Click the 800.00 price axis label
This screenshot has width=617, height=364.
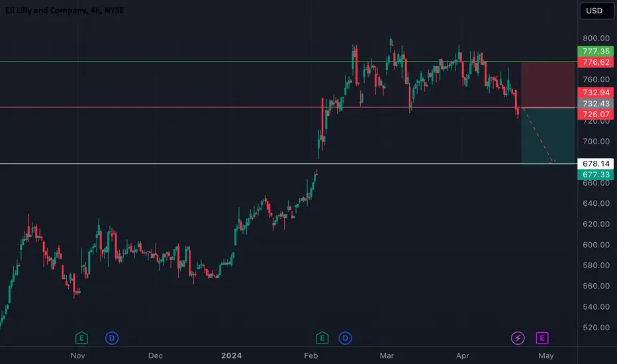coord(596,38)
